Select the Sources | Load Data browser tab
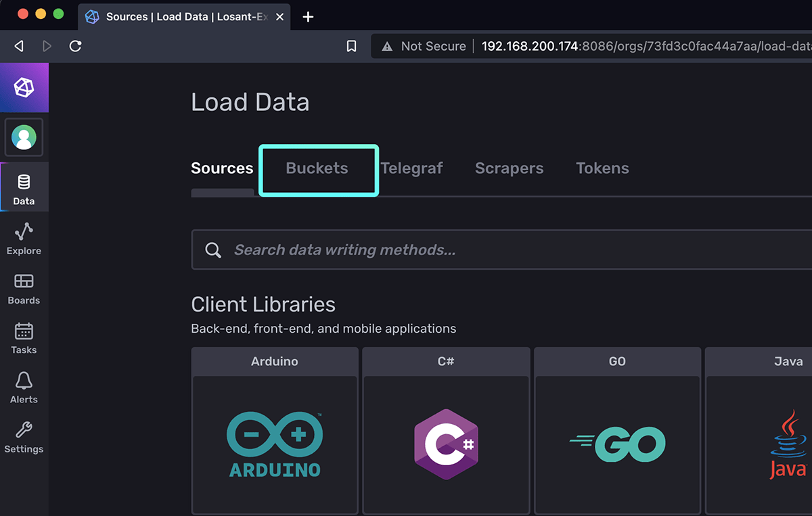This screenshot has height=516, width=812. tap(185, 17)
